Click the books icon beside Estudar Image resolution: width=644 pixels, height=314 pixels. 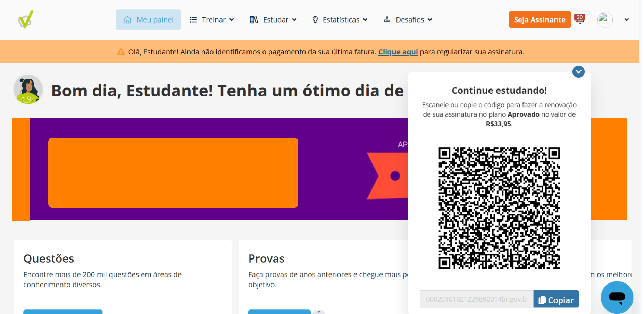[x=254, y=20]
